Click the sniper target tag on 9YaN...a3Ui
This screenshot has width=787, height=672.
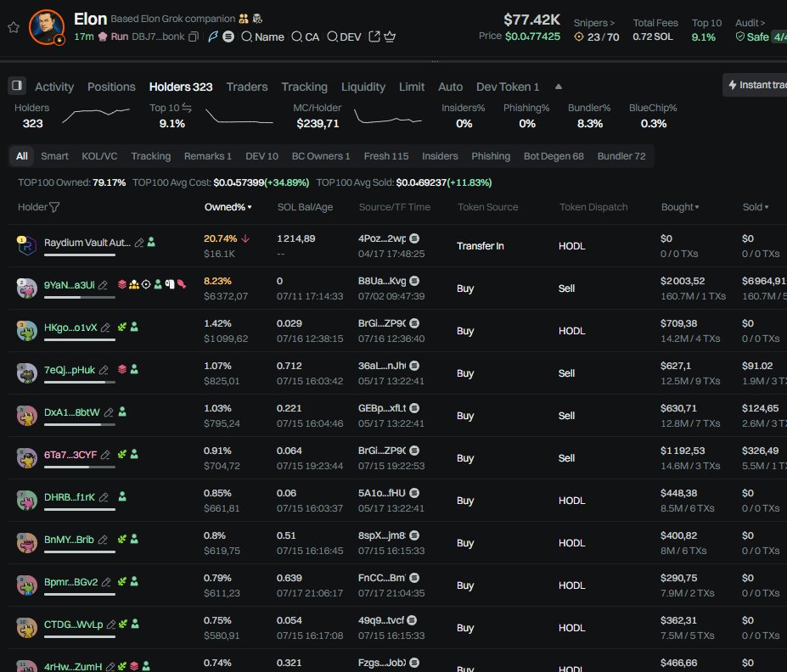tap(146, 284)
